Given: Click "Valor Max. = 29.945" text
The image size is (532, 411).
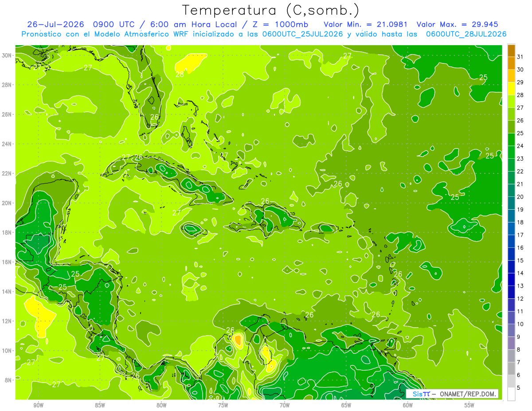Looking at the screenshot, I should pos(458,24).
